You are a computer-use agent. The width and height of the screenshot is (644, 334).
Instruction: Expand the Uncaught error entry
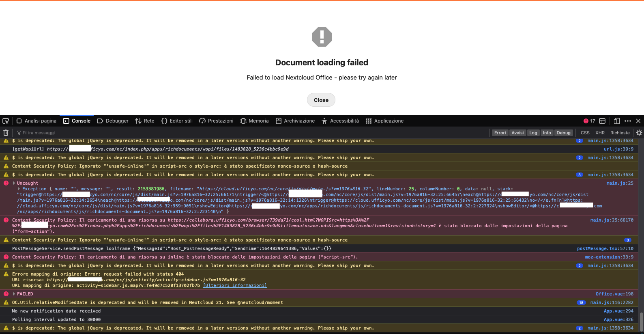pos(14,183)
